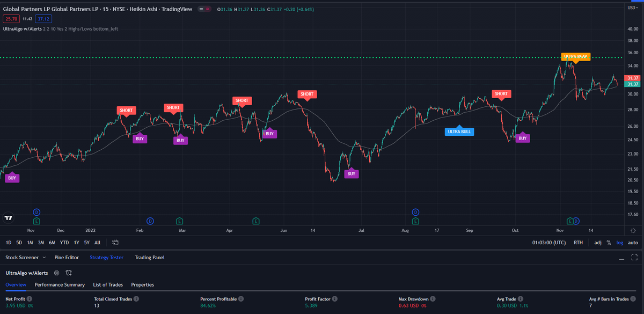Click the BUY label in early October
This screenshot has height=314, width=644.
[x=523, y=138]
